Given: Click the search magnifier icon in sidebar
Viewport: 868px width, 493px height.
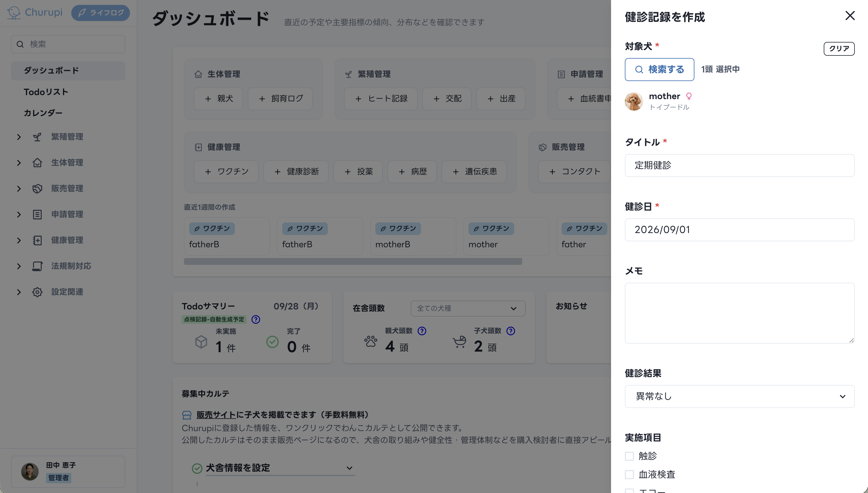Looking at the screenshot, I should click(x=20, y=44).
